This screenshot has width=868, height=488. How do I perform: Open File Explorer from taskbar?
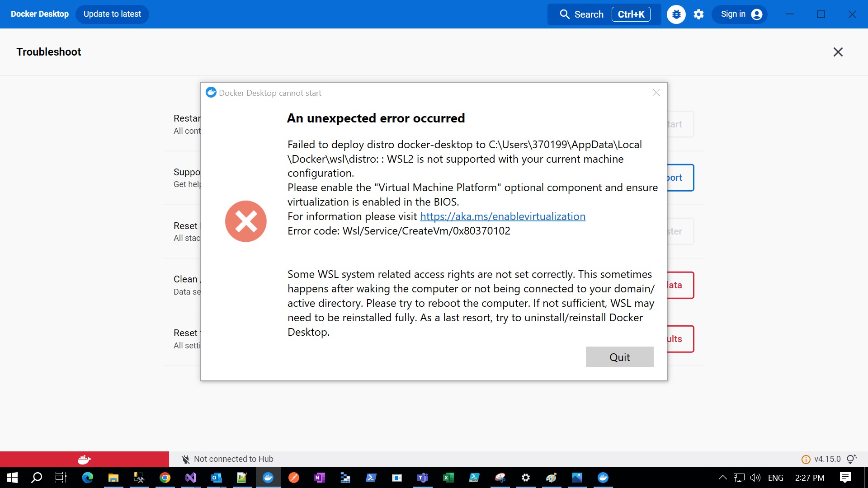coord(113,478)
